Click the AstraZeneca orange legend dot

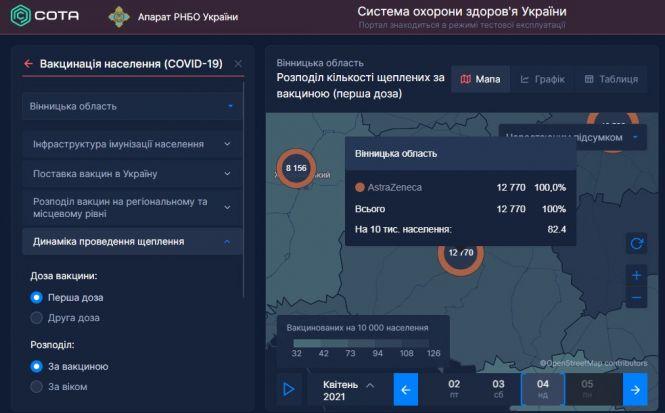[360, 187]
